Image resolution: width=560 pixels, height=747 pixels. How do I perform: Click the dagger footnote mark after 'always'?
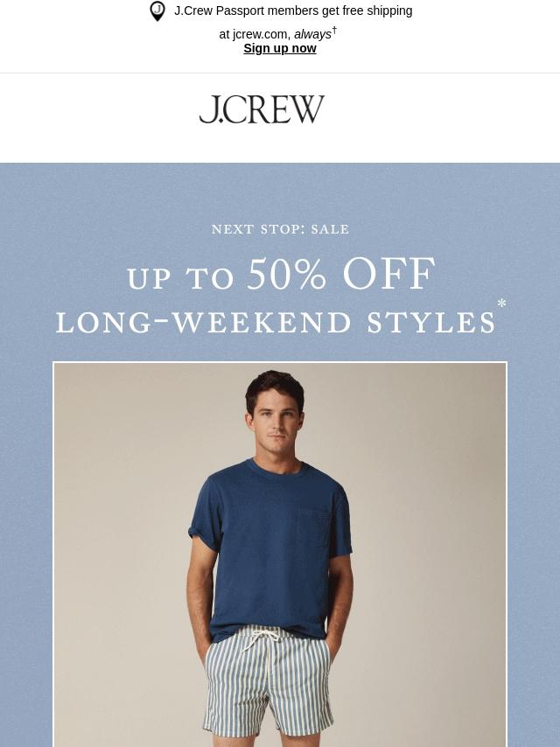334,31
